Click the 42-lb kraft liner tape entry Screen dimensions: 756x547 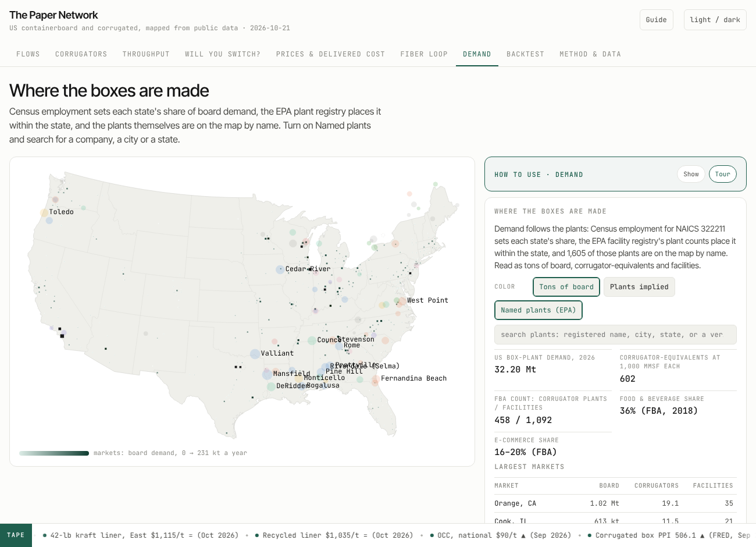141,535
